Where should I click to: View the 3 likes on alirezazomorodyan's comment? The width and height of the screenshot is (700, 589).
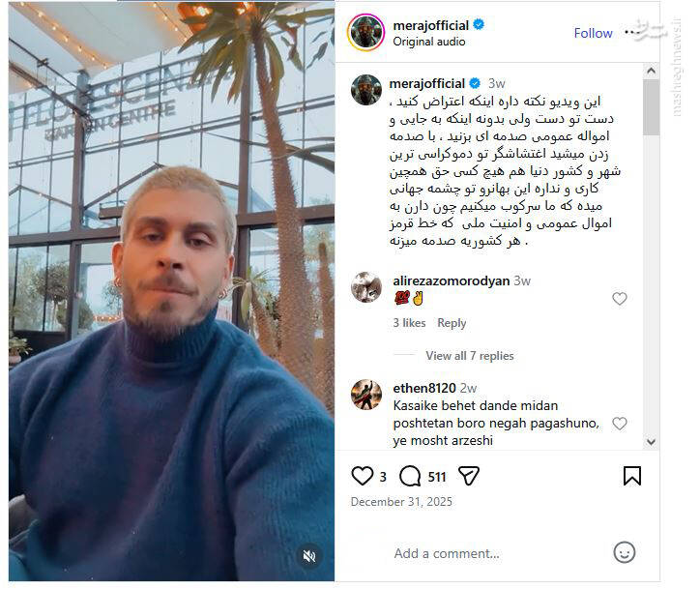point(409,323)
